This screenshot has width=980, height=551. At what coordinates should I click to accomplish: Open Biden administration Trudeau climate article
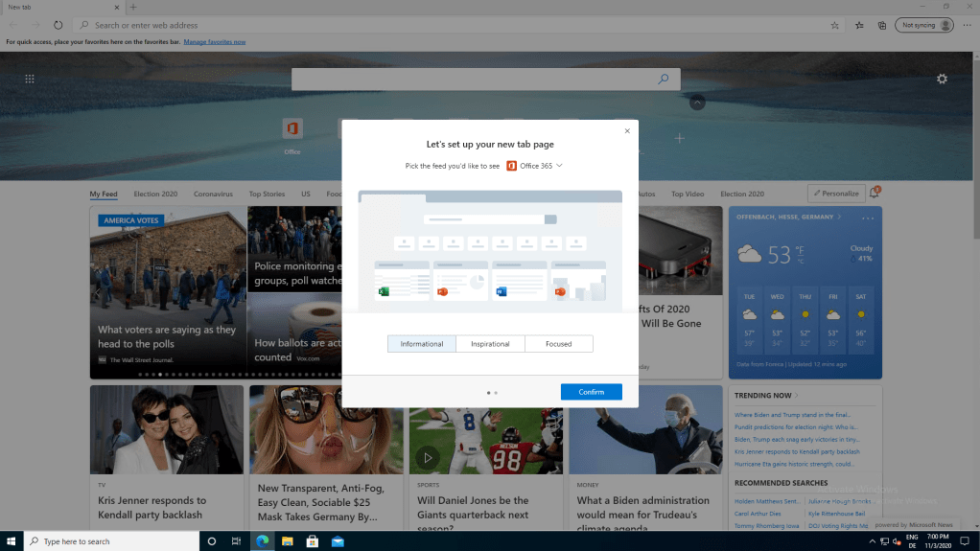coord(643,513)
